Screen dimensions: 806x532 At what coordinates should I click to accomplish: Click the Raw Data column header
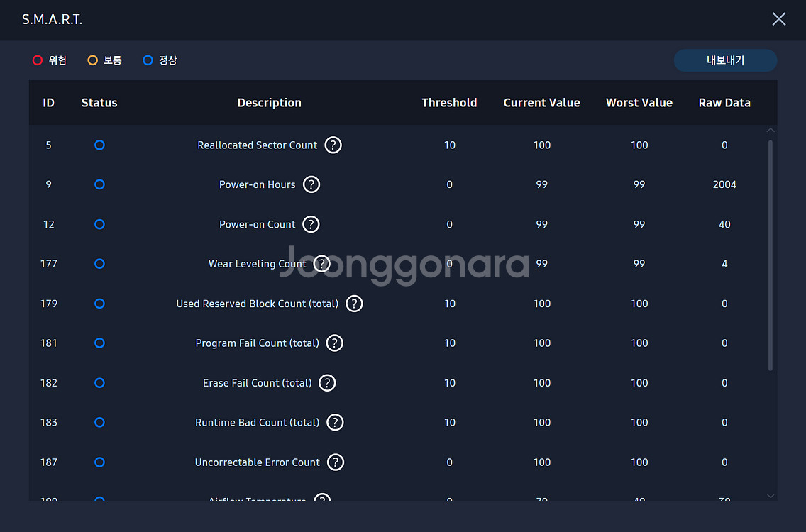click(724, 103)
